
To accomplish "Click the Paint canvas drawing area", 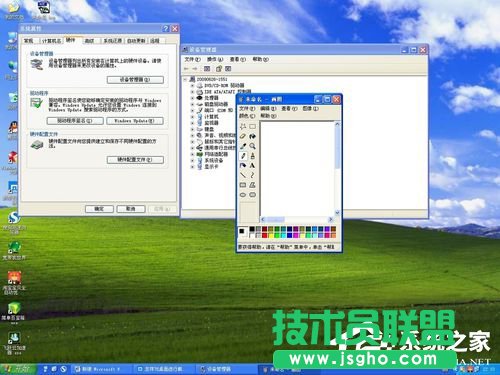I will [297, 168].
